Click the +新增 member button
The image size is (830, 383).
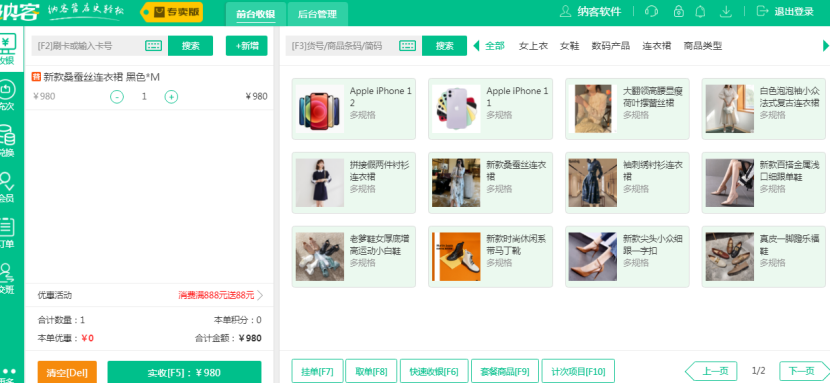[x=247, y=46]
